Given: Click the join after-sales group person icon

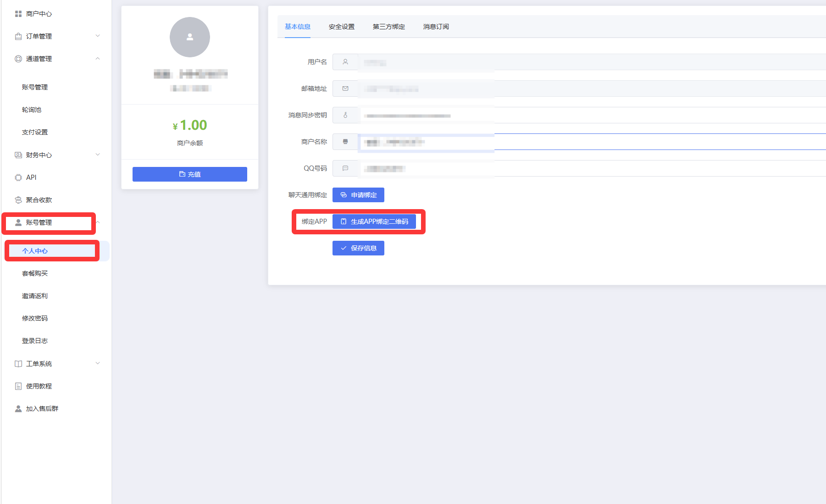Looking at the screenshot, I should (18, 409).
